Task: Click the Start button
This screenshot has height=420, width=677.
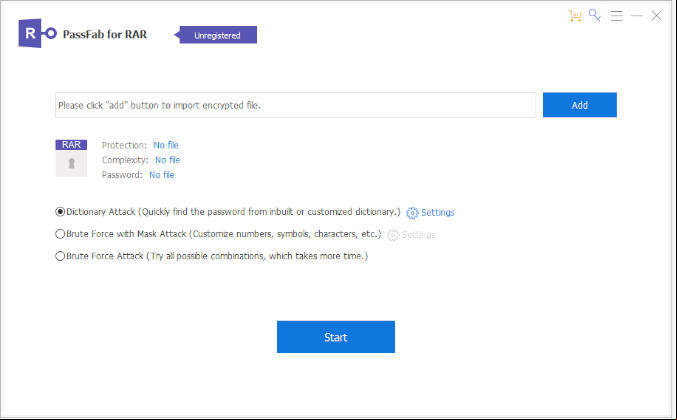Action: 335,337
